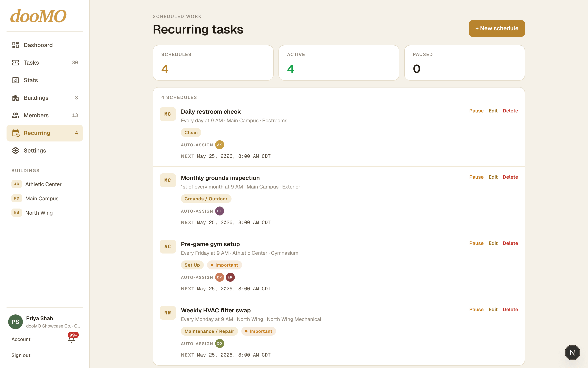Click ER avatar on Pre-game gym setup
Screen dimensions: 588x368
(230, 277)
